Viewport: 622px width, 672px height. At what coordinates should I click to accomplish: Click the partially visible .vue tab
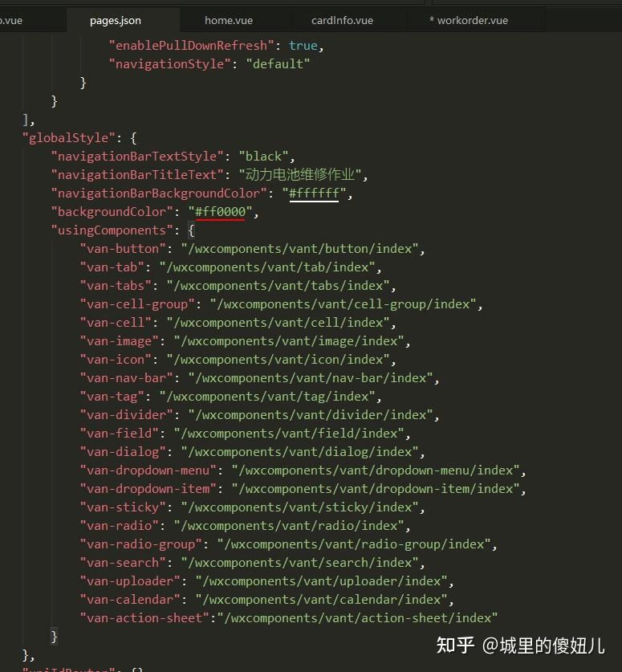11,21
